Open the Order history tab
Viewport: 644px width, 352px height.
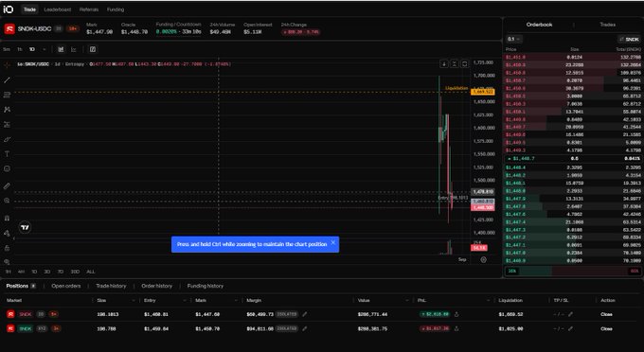coord(157,286)
